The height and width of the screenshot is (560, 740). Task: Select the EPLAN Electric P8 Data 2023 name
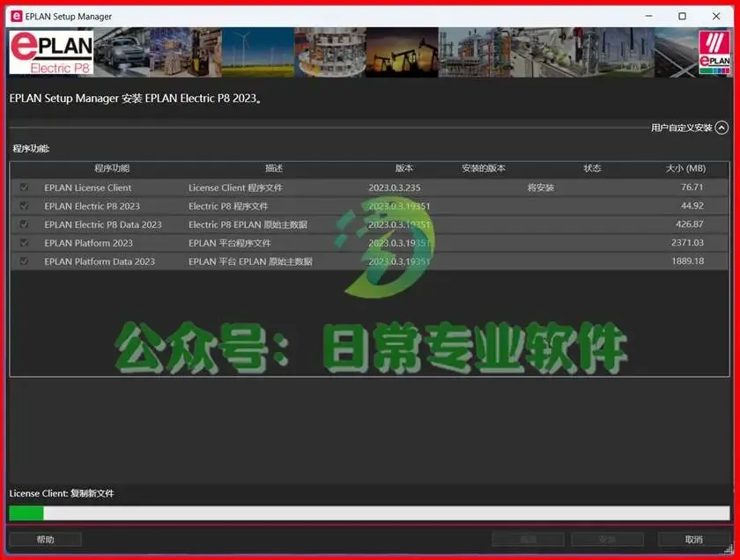click(x=103, y=225)
